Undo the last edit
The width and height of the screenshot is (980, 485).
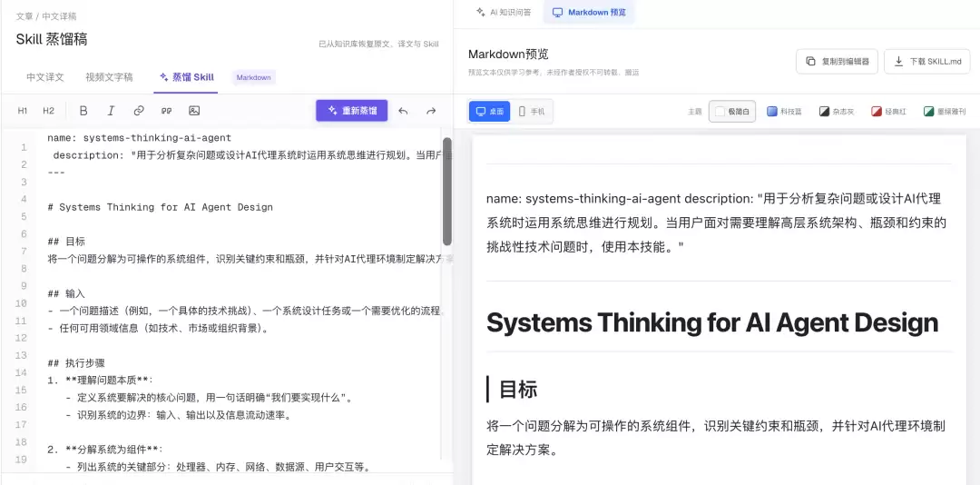(403, 111)
